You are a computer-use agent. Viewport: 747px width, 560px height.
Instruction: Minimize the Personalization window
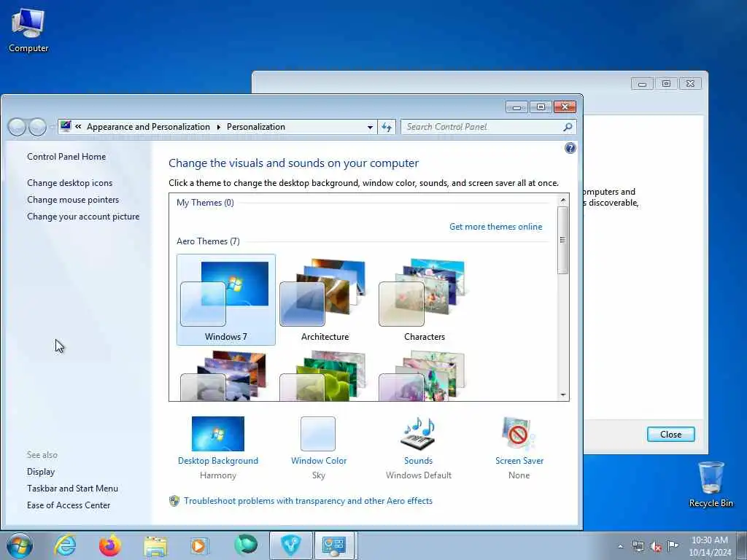(x=516, y=107)
